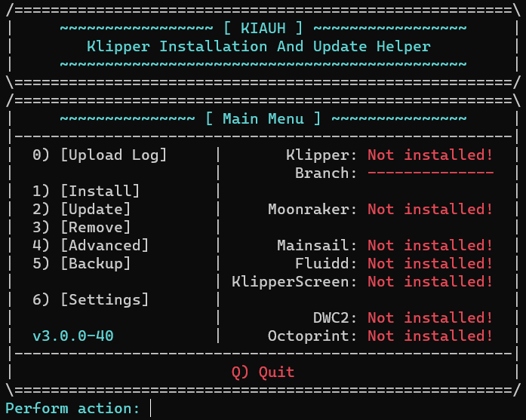Click Octoprint's Not installed status
Screen dimensions: 526x420
pyautogui.click(x=430, y=336)
